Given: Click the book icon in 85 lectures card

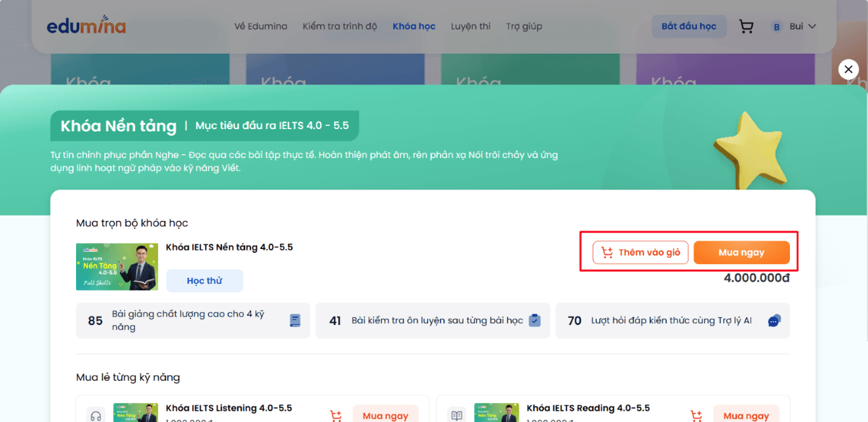Looking at the screenshot, I should pos(295,320).
